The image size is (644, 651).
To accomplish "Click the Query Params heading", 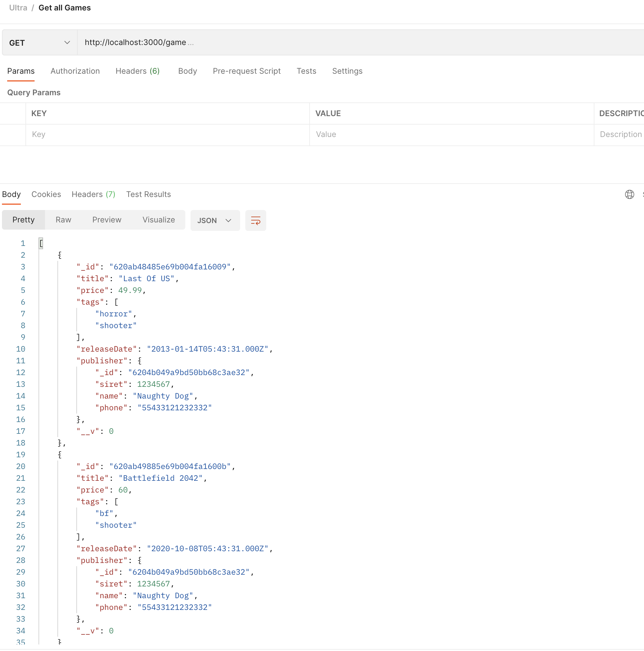I will coord(34,93).
